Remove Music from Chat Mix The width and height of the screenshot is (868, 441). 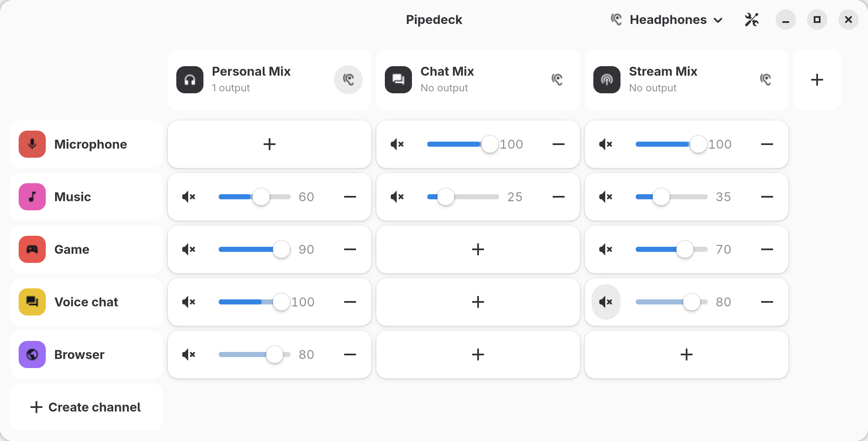click(x=559, y=197)
